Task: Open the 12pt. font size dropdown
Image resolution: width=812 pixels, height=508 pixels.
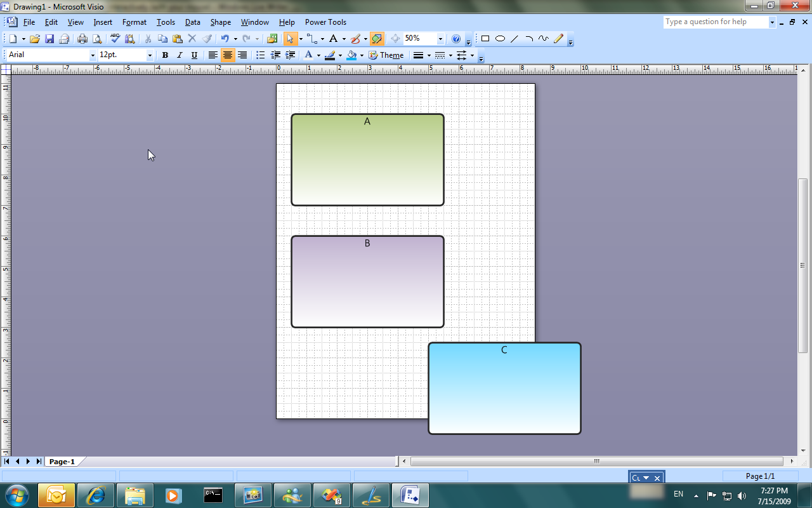Action: 150,55
